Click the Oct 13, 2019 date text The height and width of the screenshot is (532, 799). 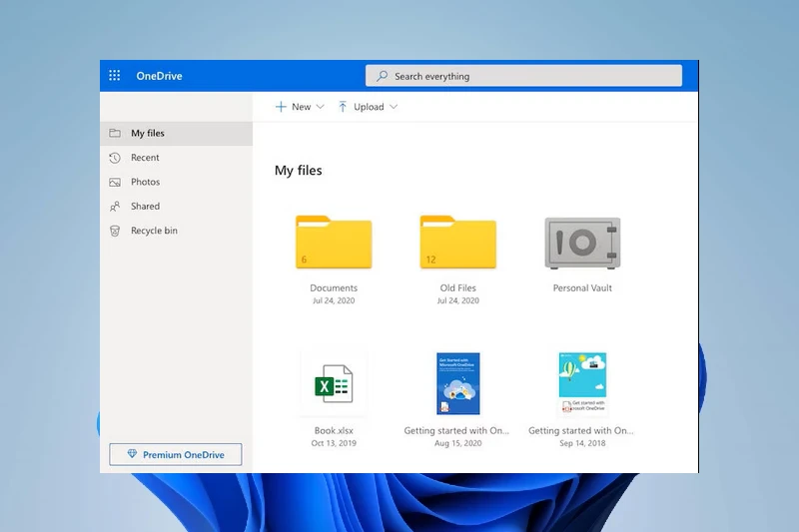pyautogui.click(x=334, y=443)
